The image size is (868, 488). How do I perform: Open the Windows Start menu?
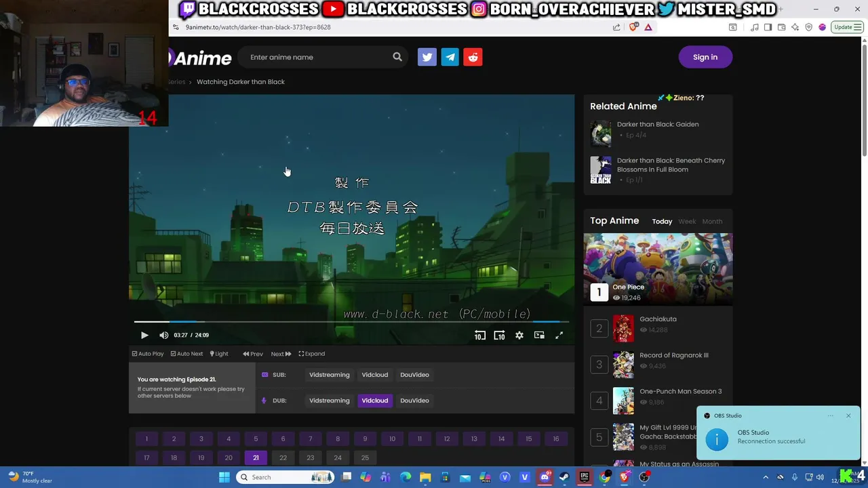pos(224,477)
